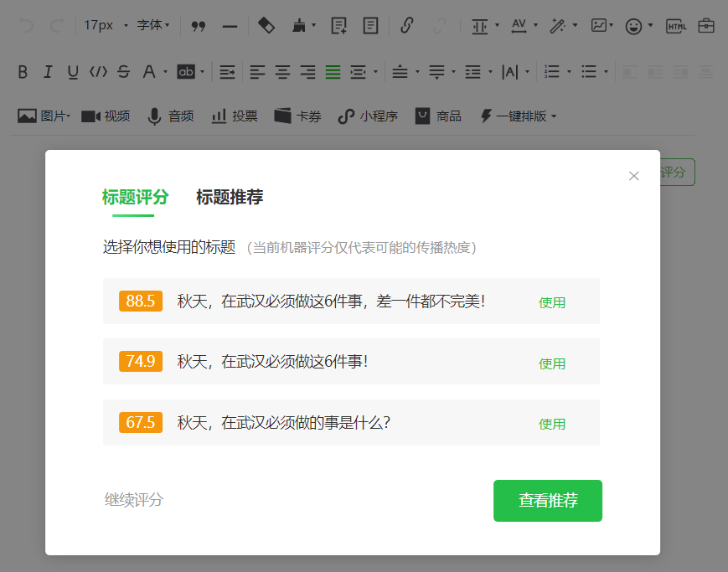Expand the format brush dropdown arrow
Viewport: 728px width, 572px height.
pyautogui.click(x=314, y=25)
